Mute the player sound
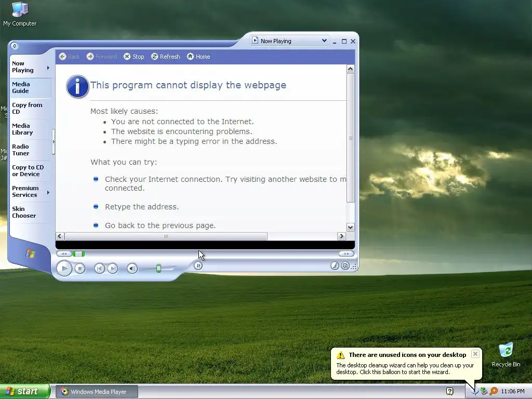Image resolution: width=532 pixels, height=399 pixels. (132, 269)
